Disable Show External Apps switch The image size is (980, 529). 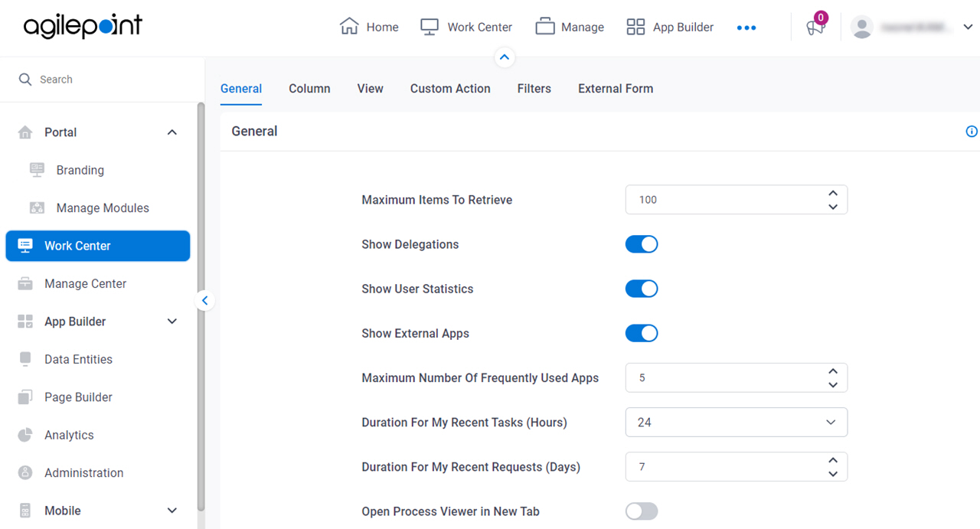[x=642, y=333]
